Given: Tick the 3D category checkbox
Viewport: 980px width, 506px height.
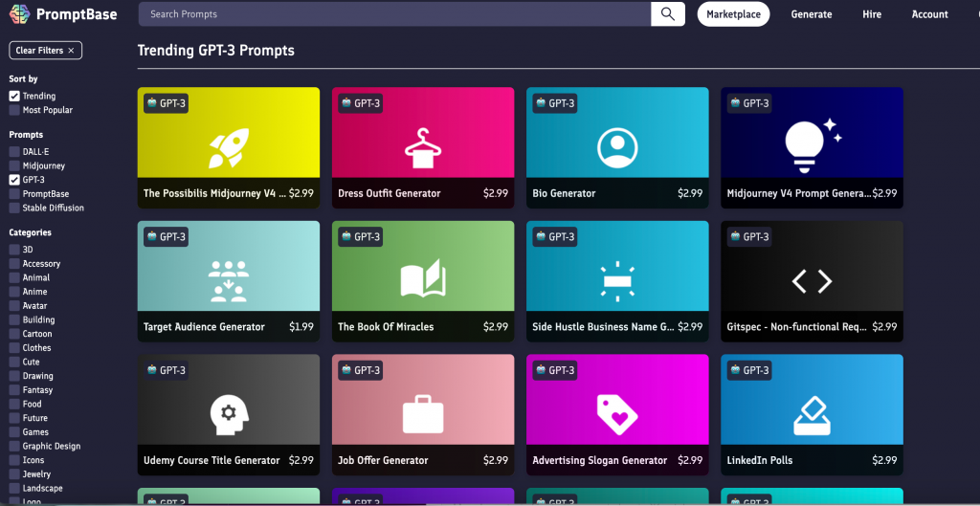Looking at the screenshot, I should (14, 250).
